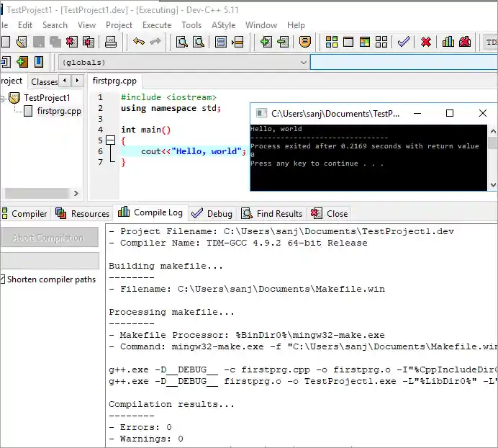Image resolution: width=498 pixels, height=448 pixels.
Task: Click the blue bookmark icon in the second toolbar row
Action: tap(39, 62)
